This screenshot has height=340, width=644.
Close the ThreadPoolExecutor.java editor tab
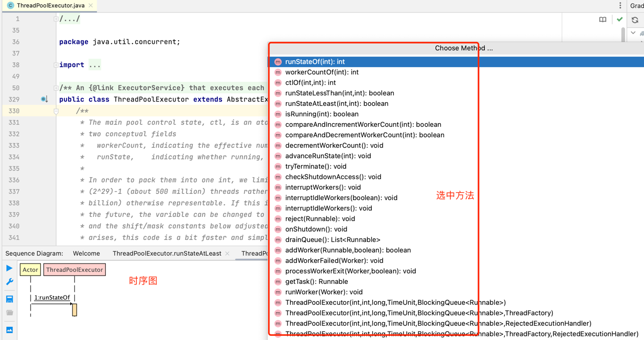(x=91, y=5)
